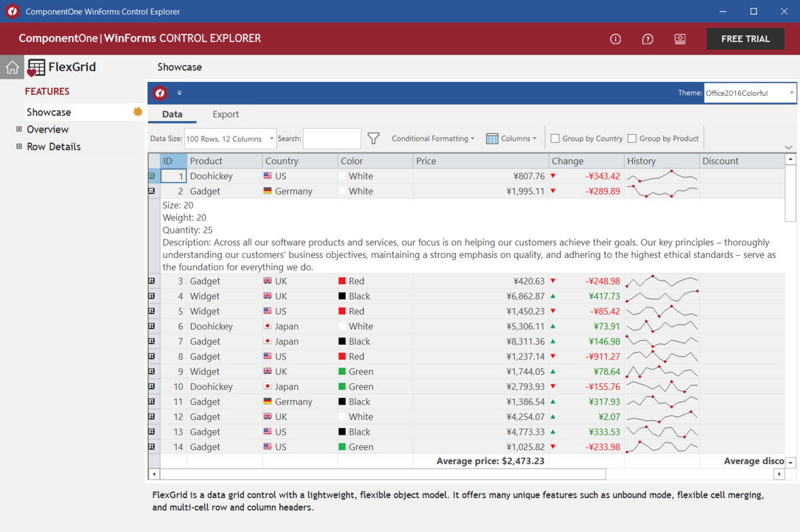800x532 pixels.
Task: Click app logo in title bar
Action: [12, 11]
